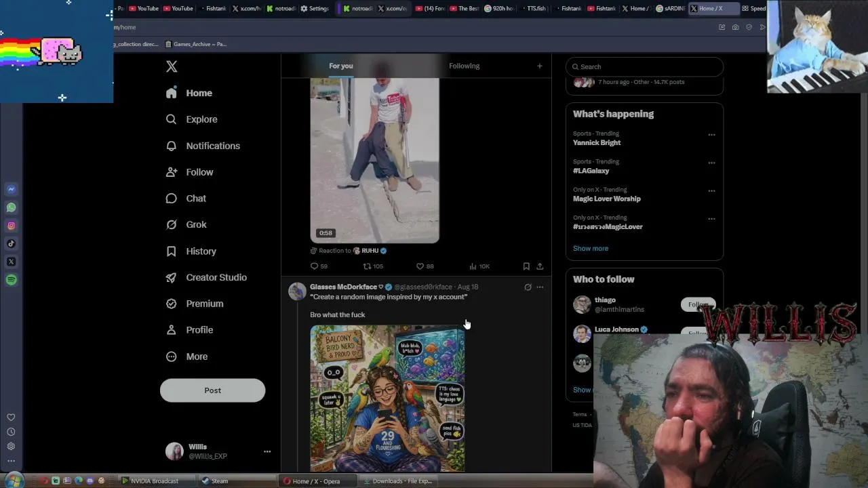Bookmark the RUHU reaction video post

tap(526, 266)
